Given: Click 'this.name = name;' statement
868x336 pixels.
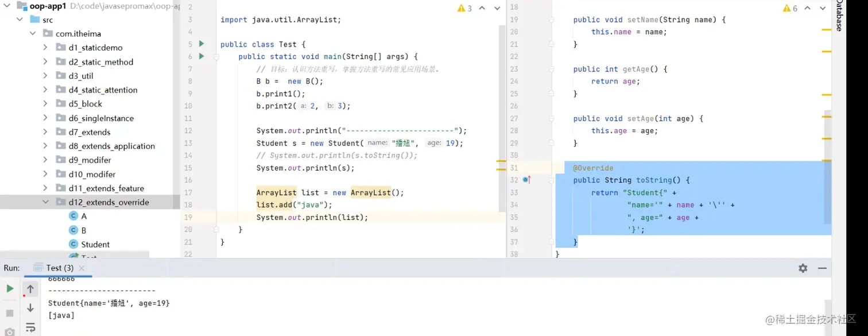Looking at the screenshot, I should point(629,32).
